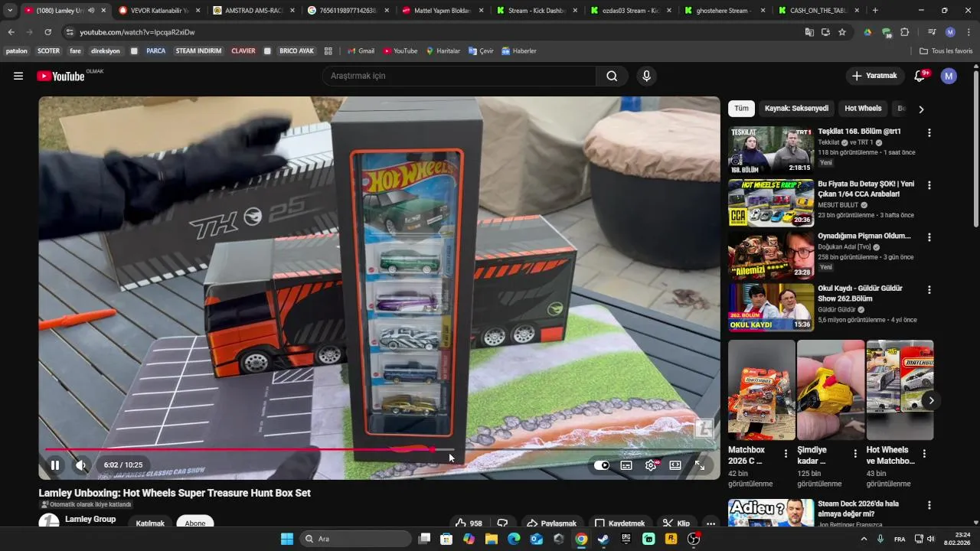Open options for Şimdiye kadar short
This screenshot has width=980, height=551.
tap(855, 453)
